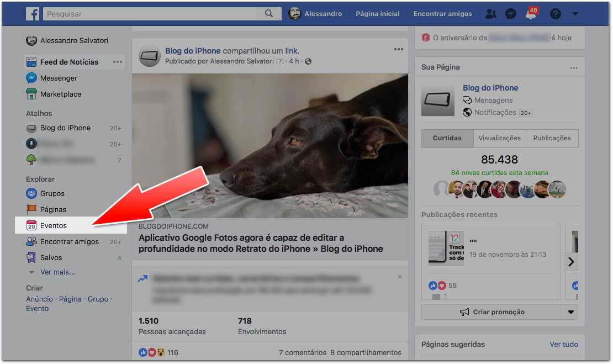The width and height of the screenshot is (613, 364).
Task: Open Marketplace from left sidebar
Action: 54,94
